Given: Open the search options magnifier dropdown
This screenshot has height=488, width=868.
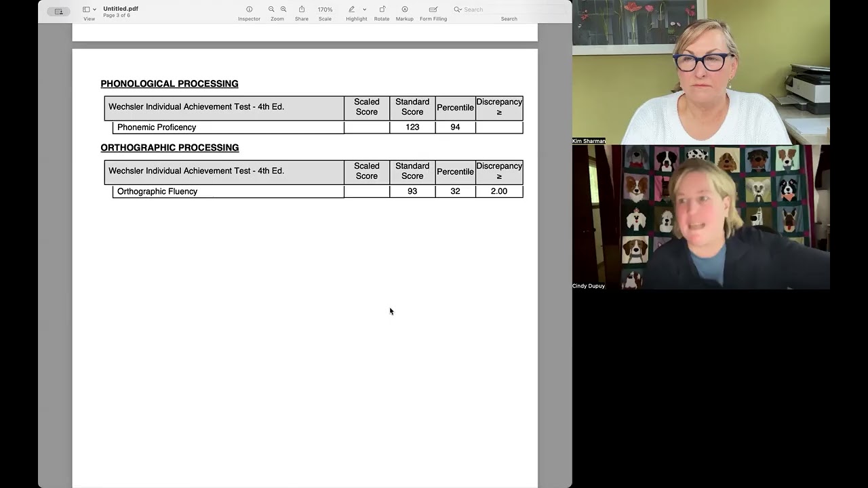Looking at the screenshot, I should 458,9.
